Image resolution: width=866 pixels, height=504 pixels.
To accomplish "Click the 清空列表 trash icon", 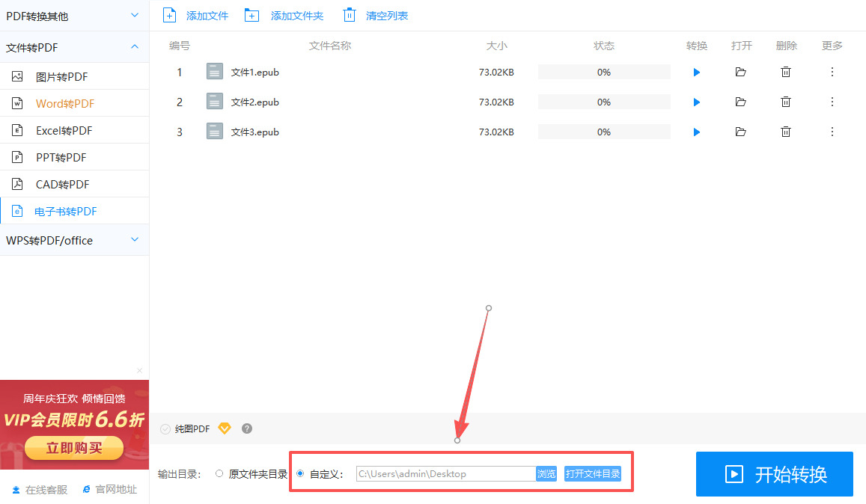I will point(349,16).
